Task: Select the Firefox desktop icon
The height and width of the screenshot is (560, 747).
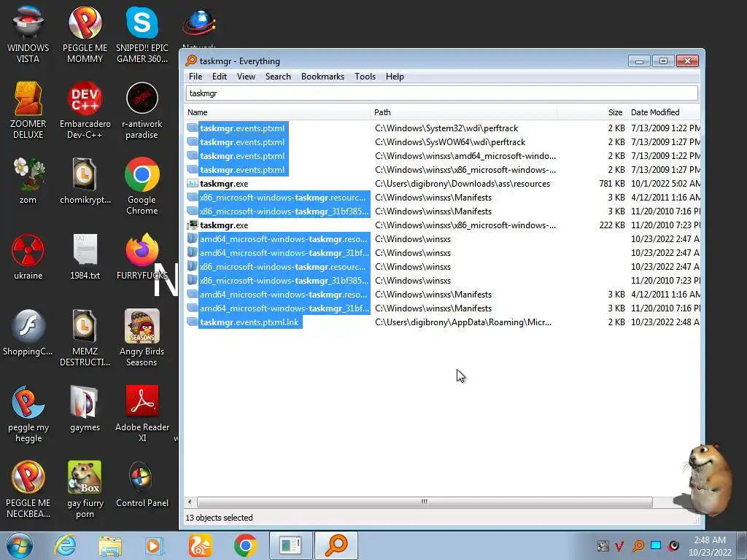Action: tap(142, 257)
